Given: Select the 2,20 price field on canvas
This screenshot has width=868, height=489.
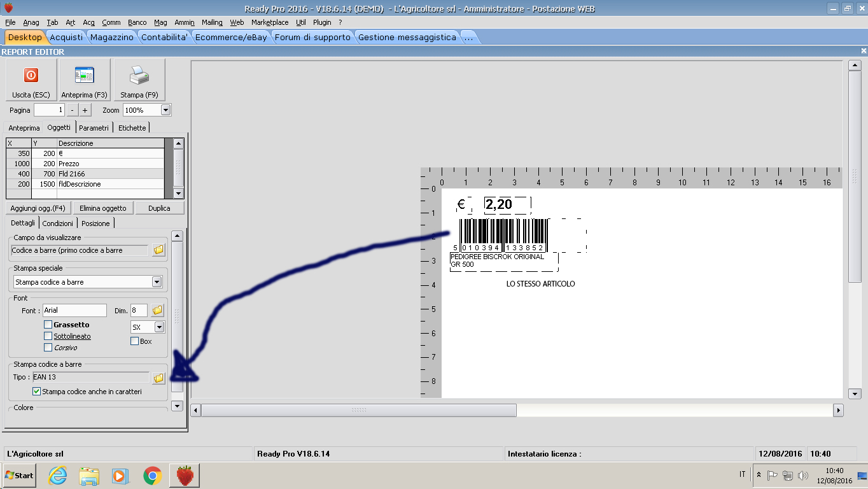Looking at the screenshot, I should click(x=507, y=204).
